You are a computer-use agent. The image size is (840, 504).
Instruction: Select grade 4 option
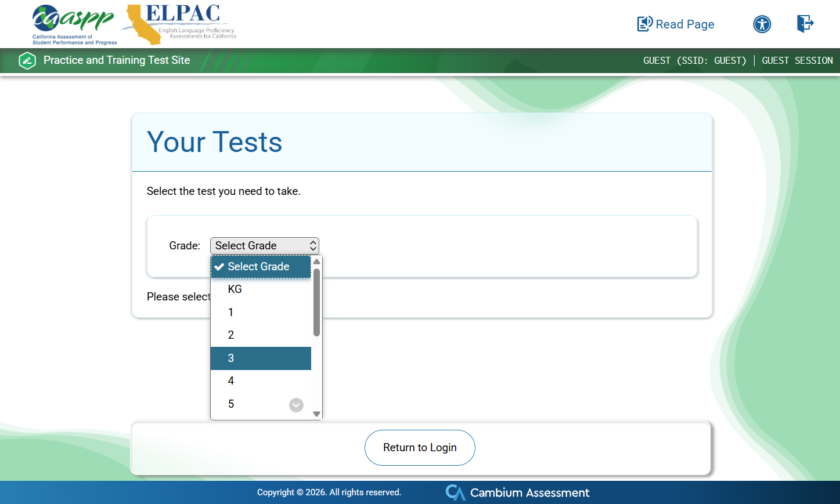261,381
